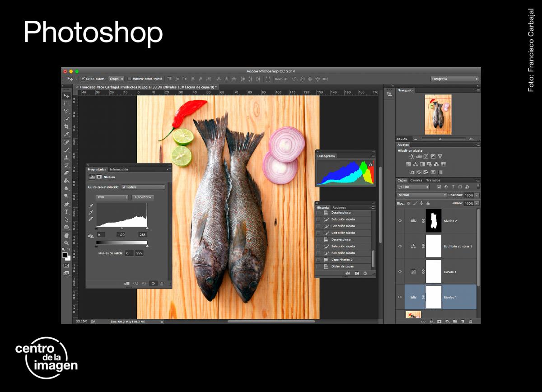Select the Niveles 2 layer name
This screenshot has height=392, width=542.
(x=450, y=221)
